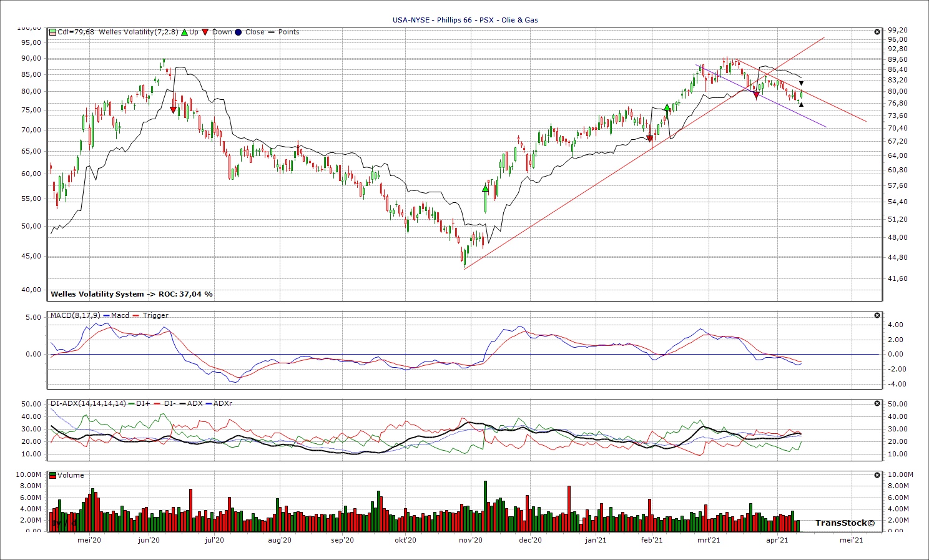Image resolution: width=929 pixels, height=560 pixels.
Task: Click the mei'20 date axis label
Action: pos(89,540)
